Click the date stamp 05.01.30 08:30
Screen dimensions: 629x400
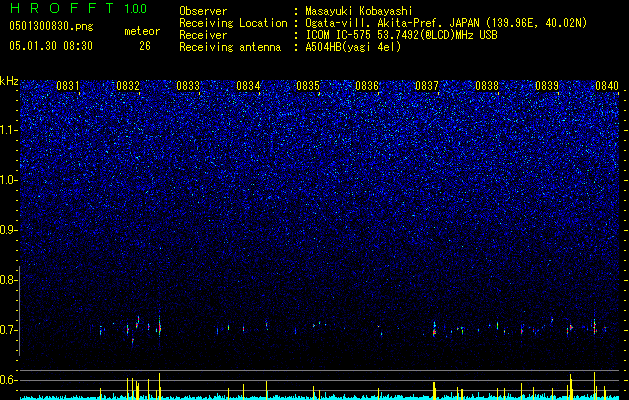51,46
